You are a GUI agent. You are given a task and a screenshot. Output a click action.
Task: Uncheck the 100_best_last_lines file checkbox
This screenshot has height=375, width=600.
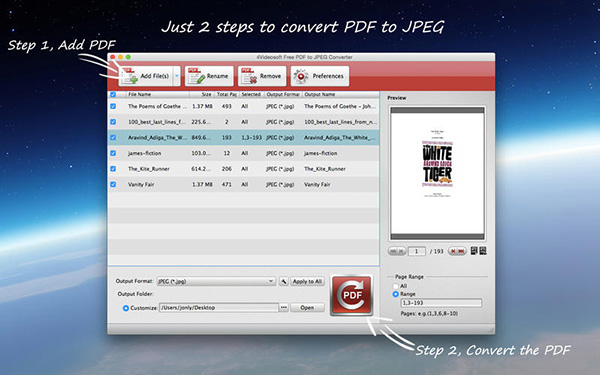[113, 122]
